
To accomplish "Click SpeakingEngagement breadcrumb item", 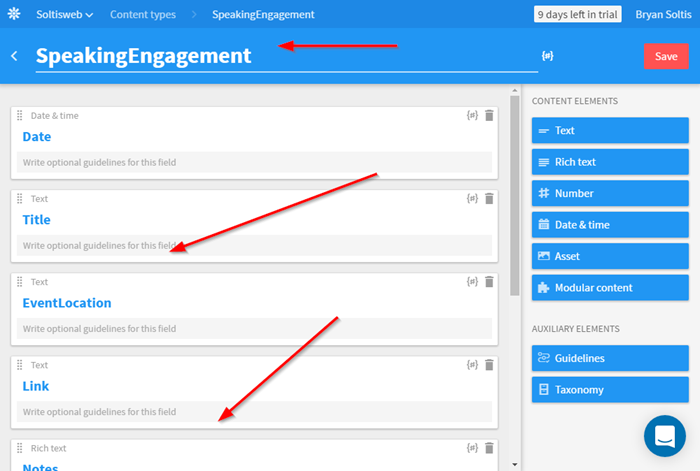I will pyautogui.click(x=263, y=14).
